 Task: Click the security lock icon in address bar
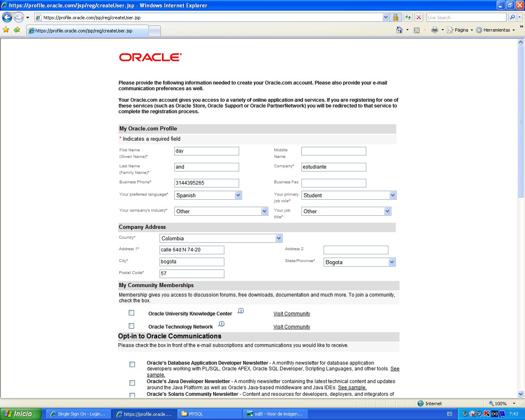pos(395,17)
